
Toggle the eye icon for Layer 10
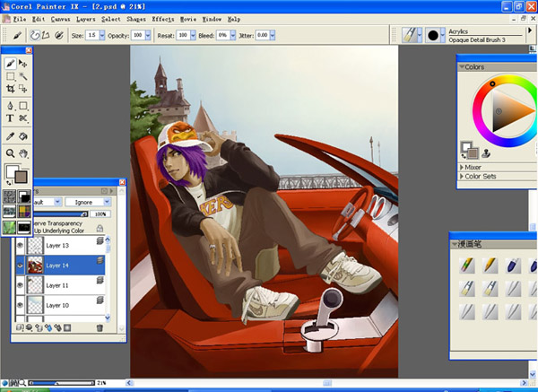(21, 306)
